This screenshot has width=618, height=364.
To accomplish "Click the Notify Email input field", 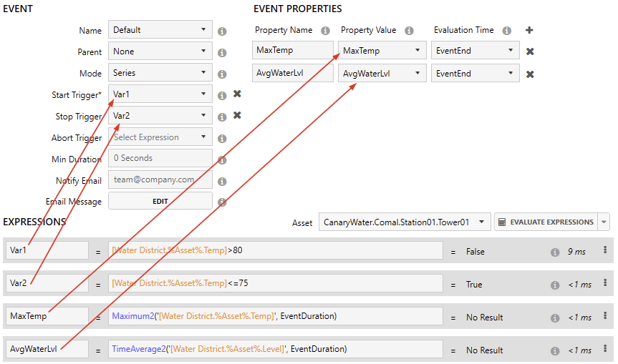I will (x=160, y=180).
